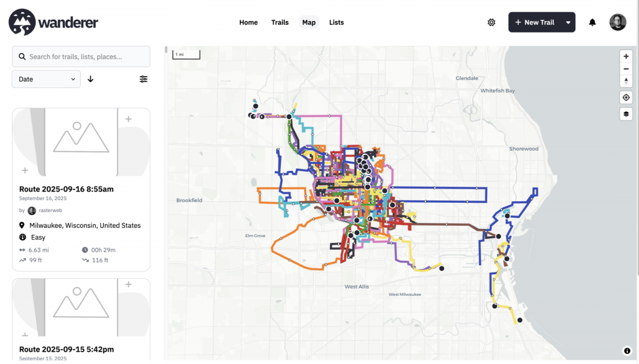Open trail Route 2025-09-16 8:55am
Viewport: 639px width, 364px height.
67,189
